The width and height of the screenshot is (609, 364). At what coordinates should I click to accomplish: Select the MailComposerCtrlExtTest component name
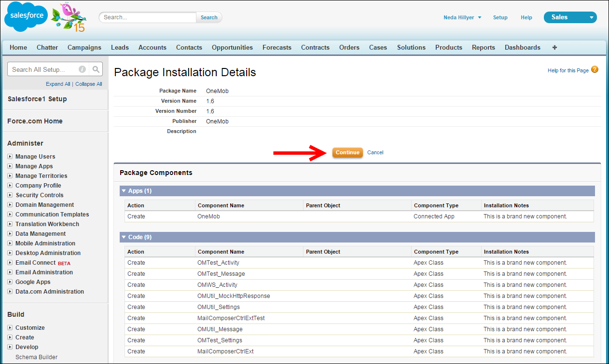tap(231, 318)
